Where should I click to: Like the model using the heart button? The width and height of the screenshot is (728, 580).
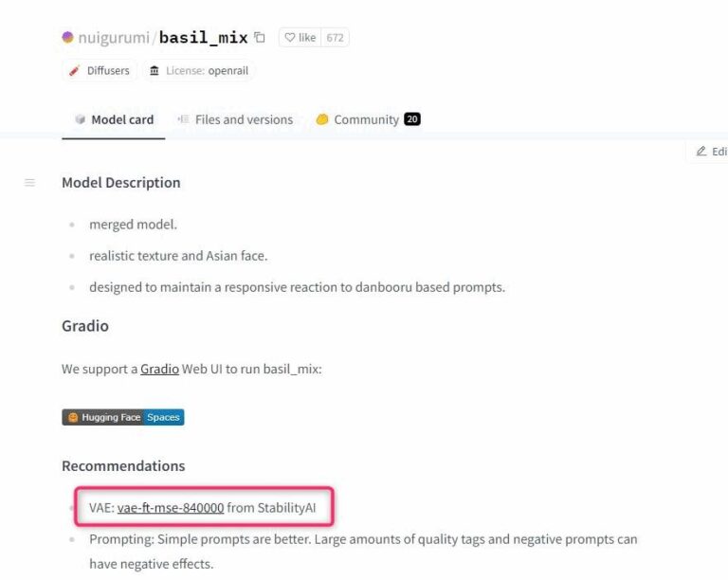coord(300,38)
